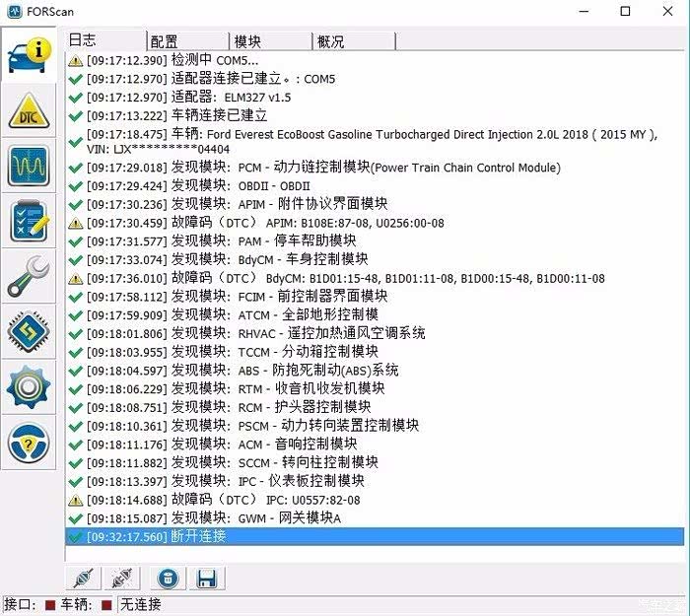690x616 pixels.
Task: Switch to the 配置 tab
Action: pyautogui.click(x=188, y=41)
